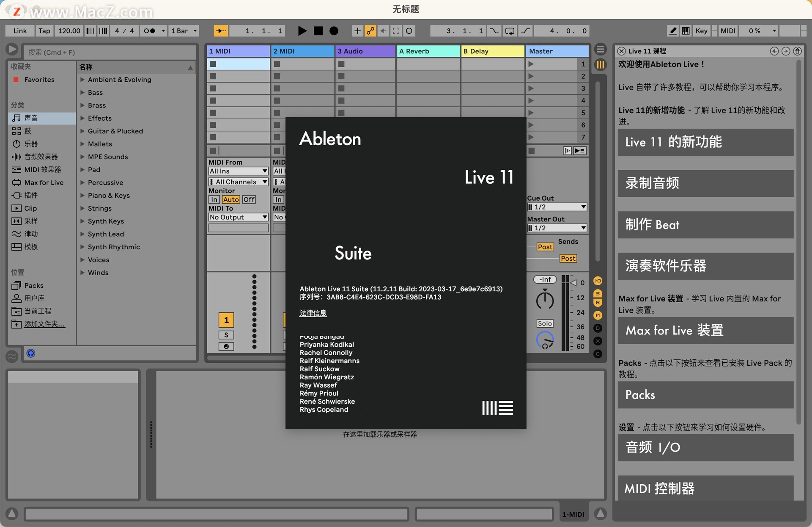Arm the Arrangement Record button
The image size is (812, 527).
334,31
